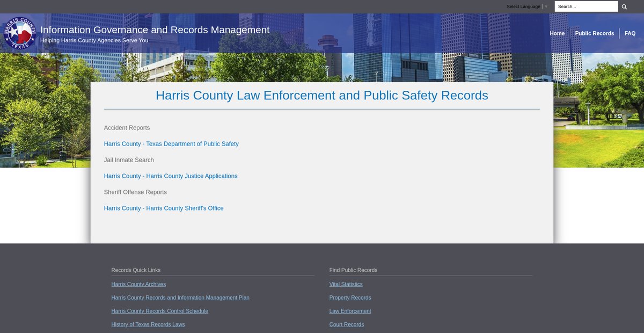Click the Records Quick Links footer heading

(136, 270)
